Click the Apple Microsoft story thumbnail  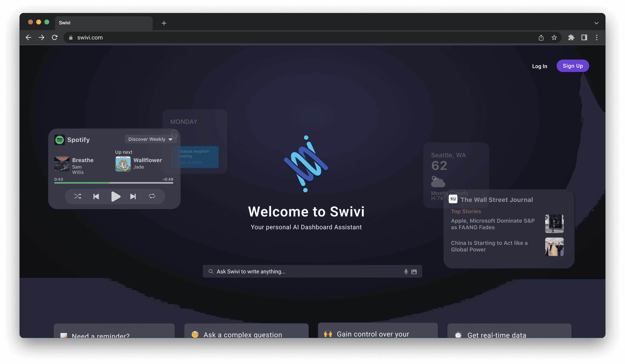click(x=554, y=224)
